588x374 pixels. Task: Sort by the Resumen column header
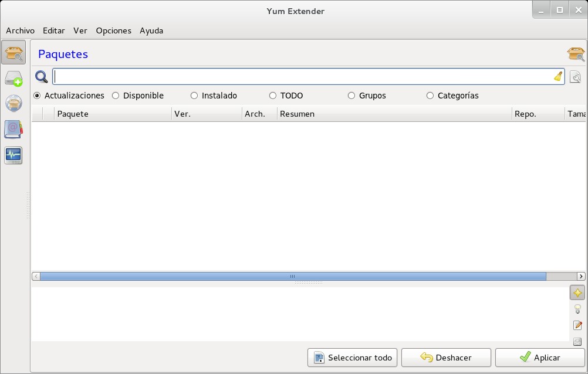coord(394,114)
